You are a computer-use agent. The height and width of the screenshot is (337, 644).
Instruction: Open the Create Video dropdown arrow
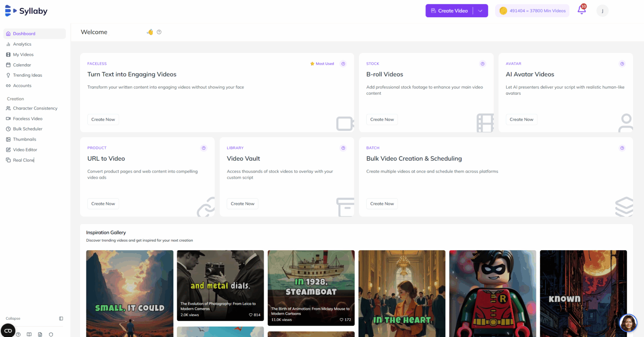[480, 10]
